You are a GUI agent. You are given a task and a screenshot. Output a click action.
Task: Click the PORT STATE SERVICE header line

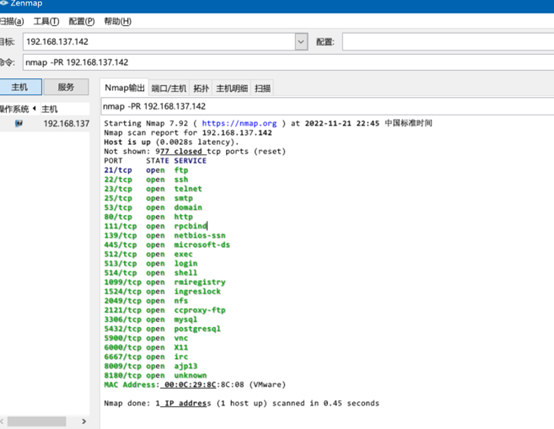[155, 161]
